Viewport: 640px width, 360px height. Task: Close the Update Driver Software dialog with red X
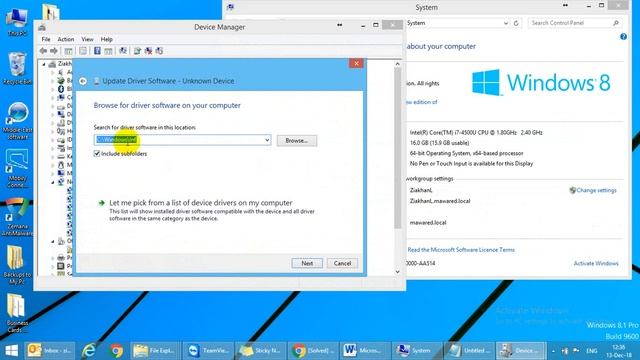(x=356, y=63)
